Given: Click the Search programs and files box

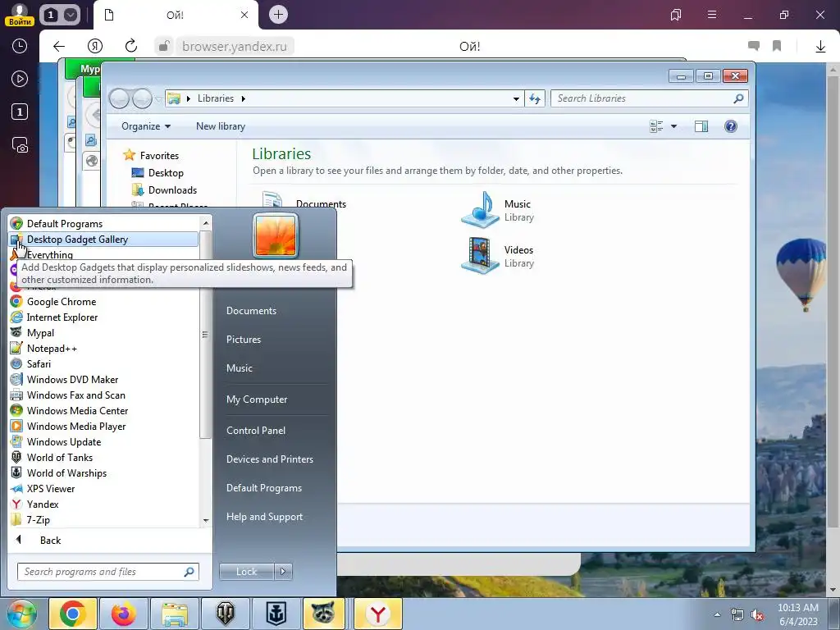Looking at the screenshot, I should coord(108,572).
